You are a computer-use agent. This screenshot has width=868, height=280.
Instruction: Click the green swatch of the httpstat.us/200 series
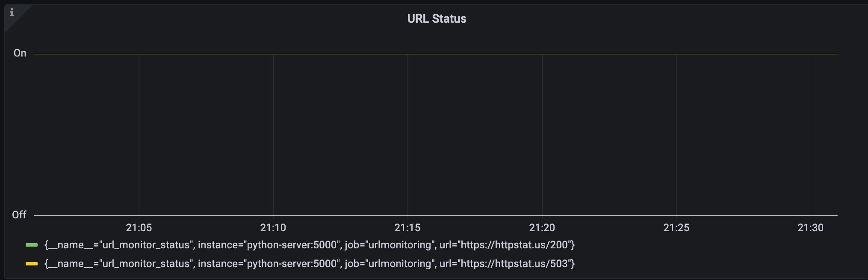(x=32, y=245)
